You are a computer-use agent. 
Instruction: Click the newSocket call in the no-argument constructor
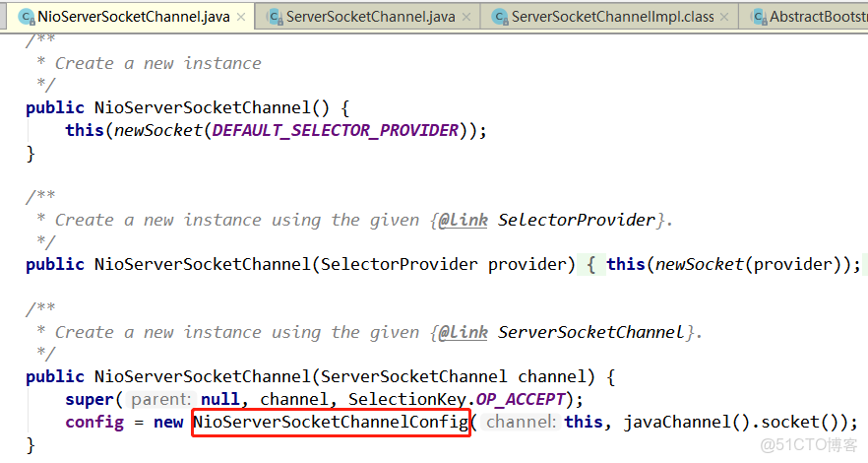pyautogui.click(x=158, y=130)
